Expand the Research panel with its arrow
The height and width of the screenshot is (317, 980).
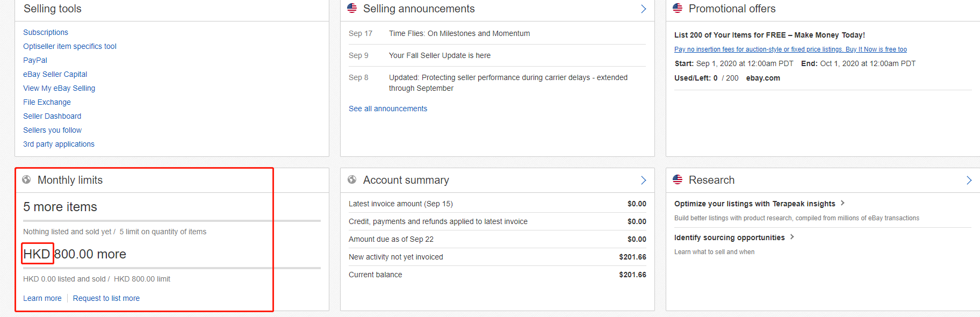point(969,180)
